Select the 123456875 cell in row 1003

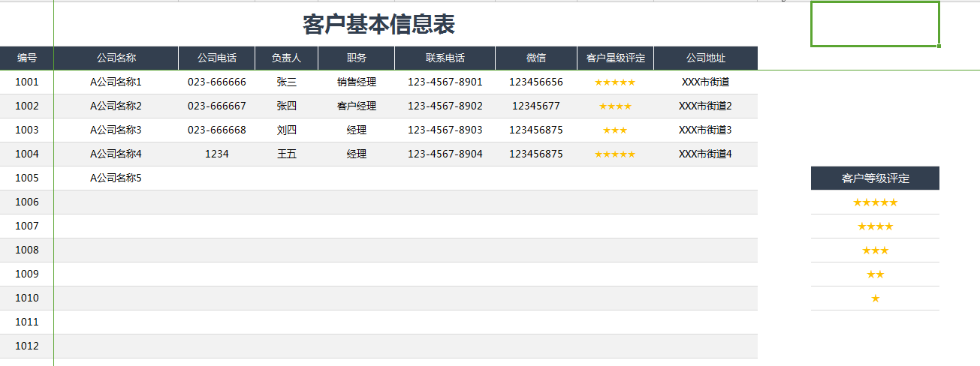coord(536,130)
